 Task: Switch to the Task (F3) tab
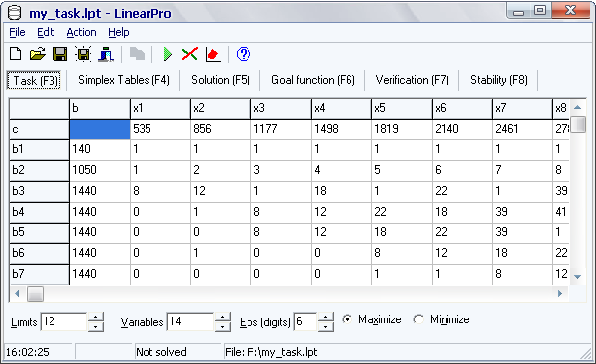point(35,80)
